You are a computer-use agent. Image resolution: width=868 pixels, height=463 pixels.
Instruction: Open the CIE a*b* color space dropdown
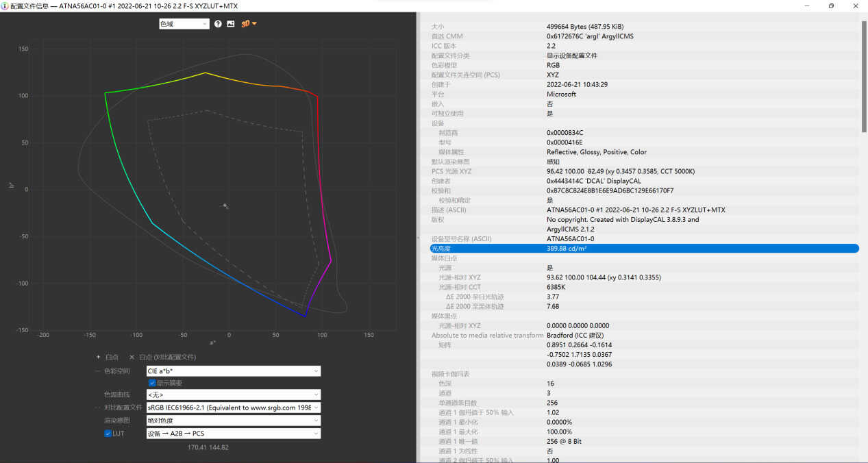point(233,371)
